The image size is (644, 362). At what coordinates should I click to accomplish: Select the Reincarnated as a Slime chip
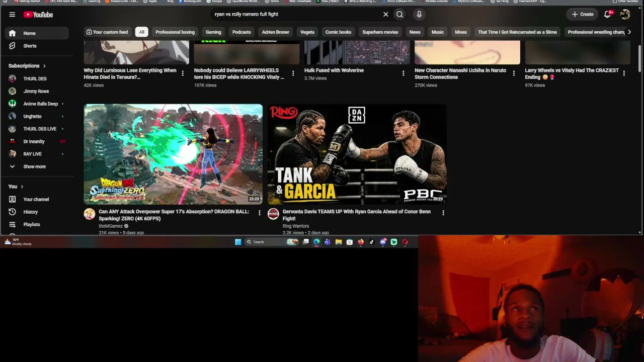[517, 32]
